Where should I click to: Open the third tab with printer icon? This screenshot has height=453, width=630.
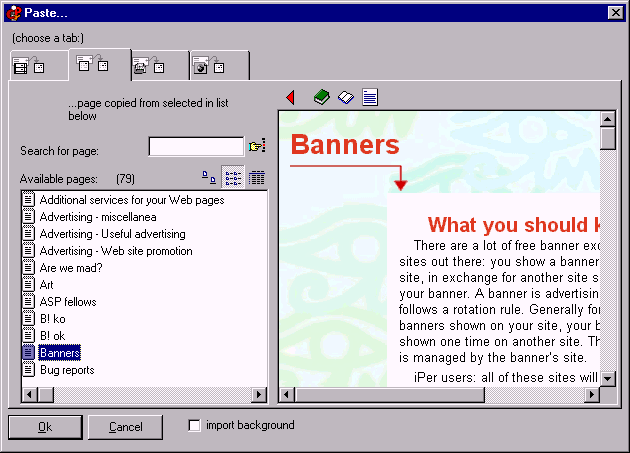159,67
